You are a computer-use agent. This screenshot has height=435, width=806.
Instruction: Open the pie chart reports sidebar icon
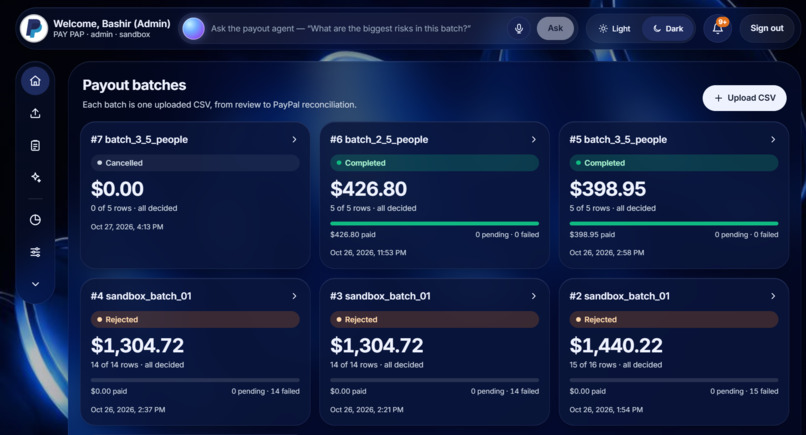35,220
